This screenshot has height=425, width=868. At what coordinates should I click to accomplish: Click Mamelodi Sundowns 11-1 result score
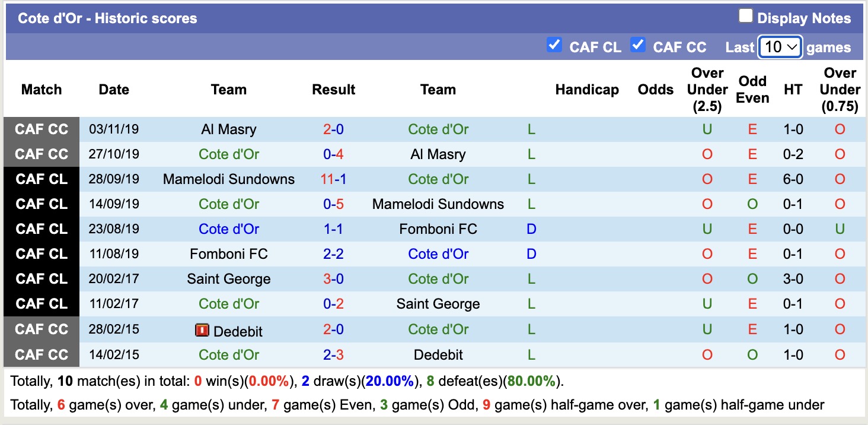[x=333, y=179]
